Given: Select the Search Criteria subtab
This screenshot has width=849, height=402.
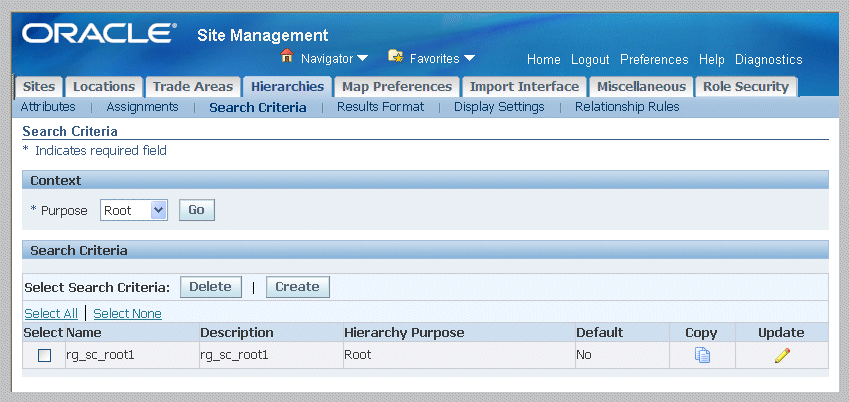Looking at the screenshot, I should click(258, 107).
